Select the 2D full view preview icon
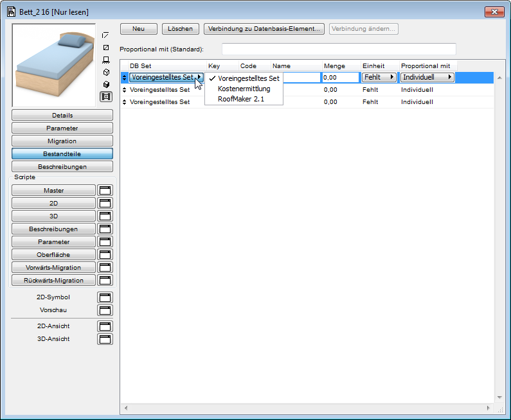511x420 pixels. pos(105,48)
